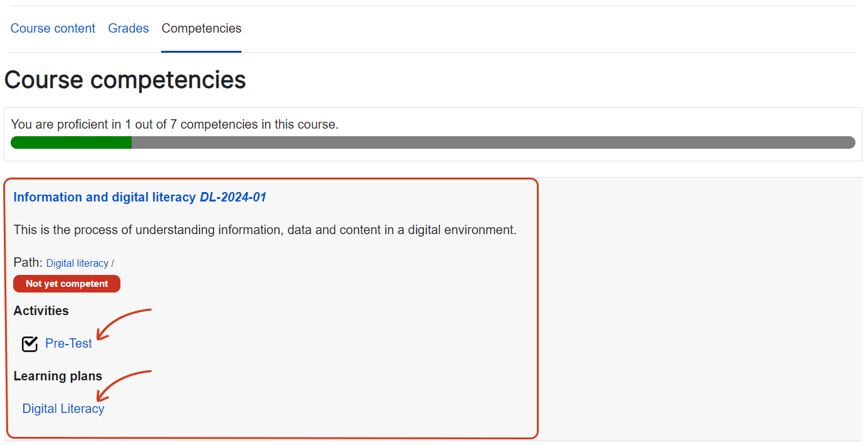Click the Path label

tap(28, 263)
